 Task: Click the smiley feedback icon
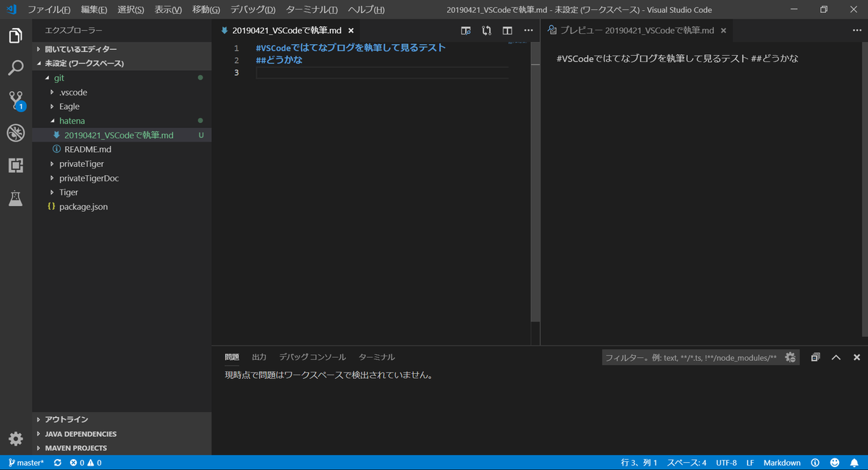point(835,463)
